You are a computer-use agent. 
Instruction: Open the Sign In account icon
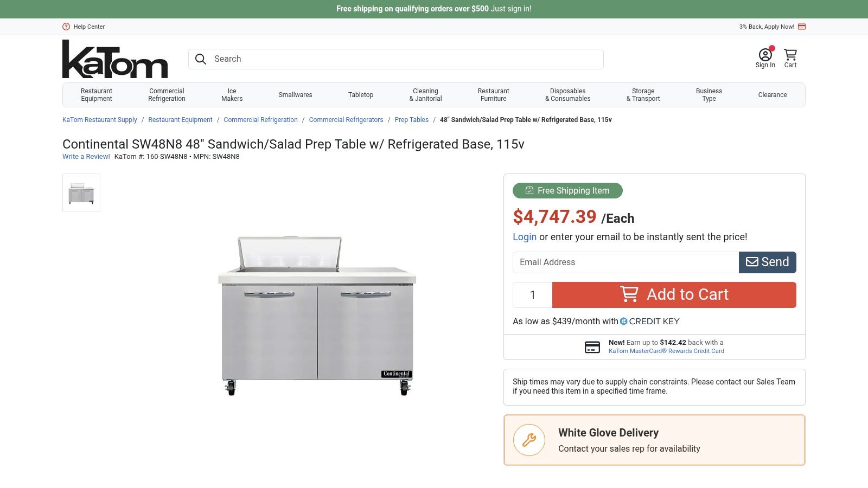point(765,55)
